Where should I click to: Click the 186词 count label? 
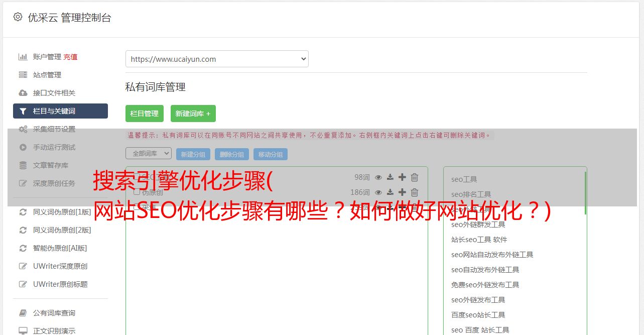[x=360, y=192]
